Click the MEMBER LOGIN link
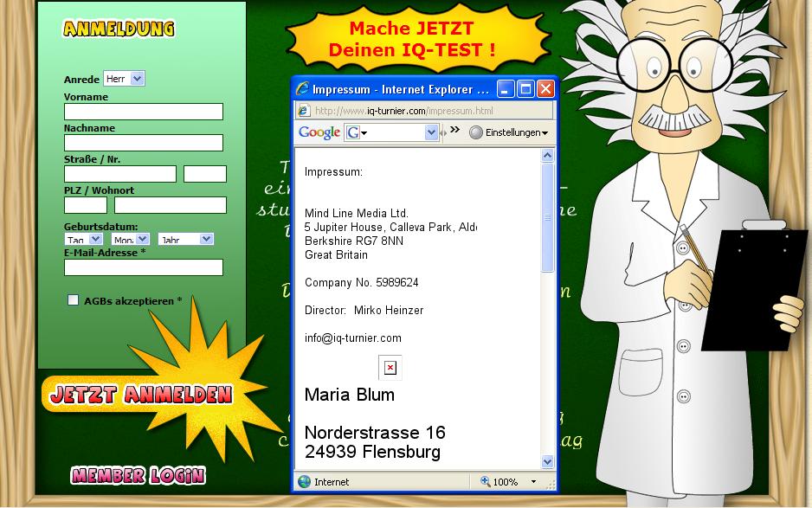The width and height of the screenshot is (812, 508). coord(138,475)
